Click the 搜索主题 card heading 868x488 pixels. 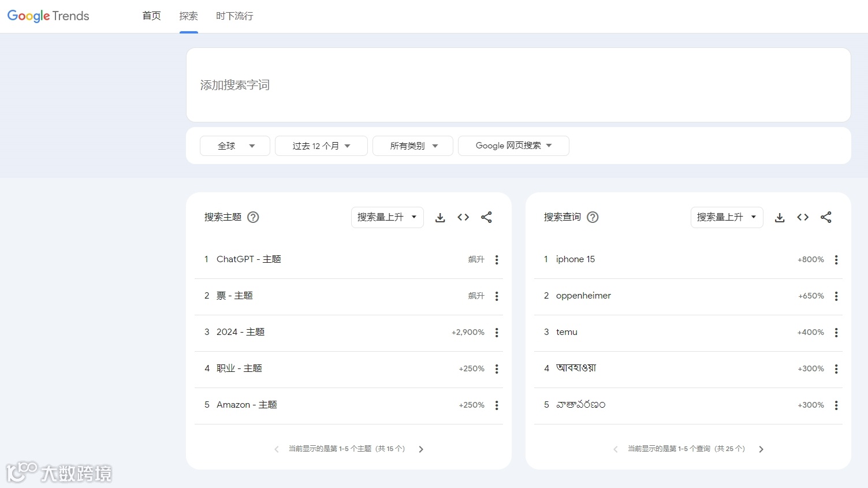click(x=223, y=217)
